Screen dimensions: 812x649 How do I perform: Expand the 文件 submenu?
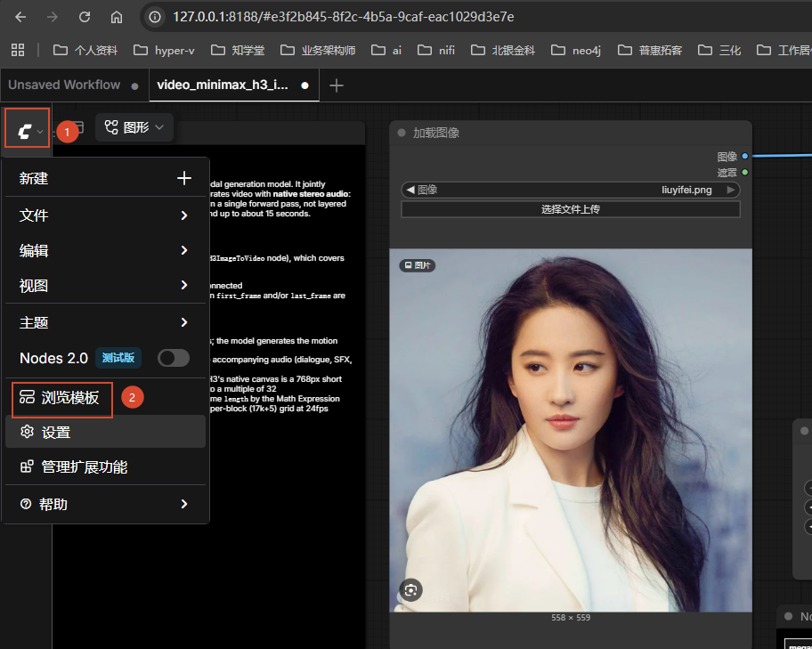pos(106,215)
